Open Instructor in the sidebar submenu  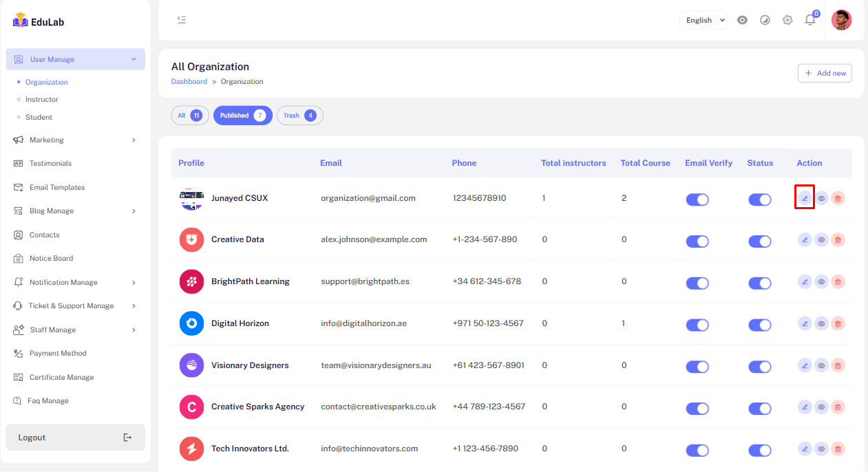pos(42,99)
